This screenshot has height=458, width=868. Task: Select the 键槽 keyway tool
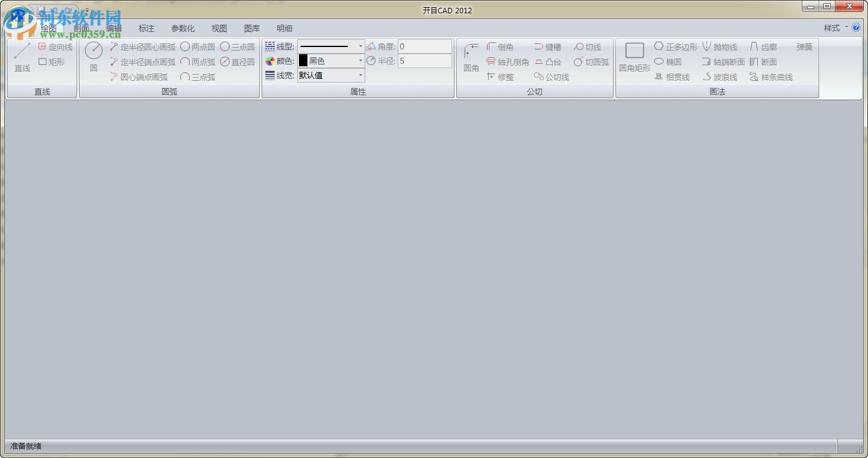point(547,47)
